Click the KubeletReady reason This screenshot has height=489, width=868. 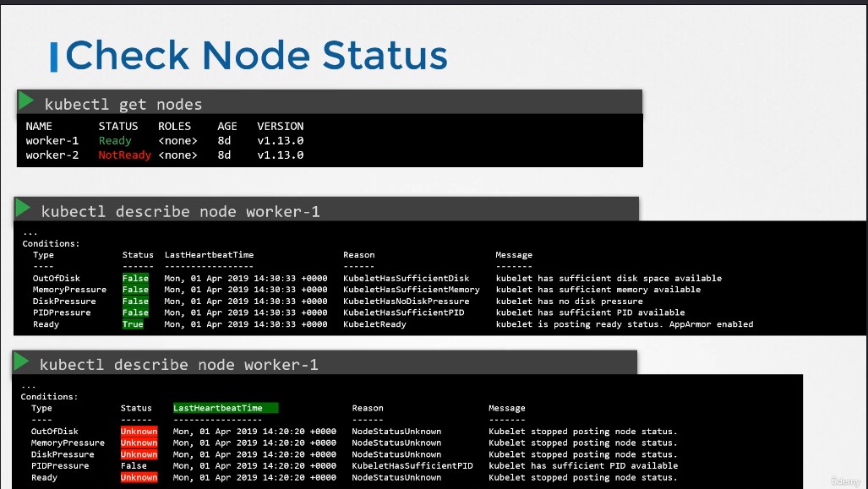tap(374, 324)
